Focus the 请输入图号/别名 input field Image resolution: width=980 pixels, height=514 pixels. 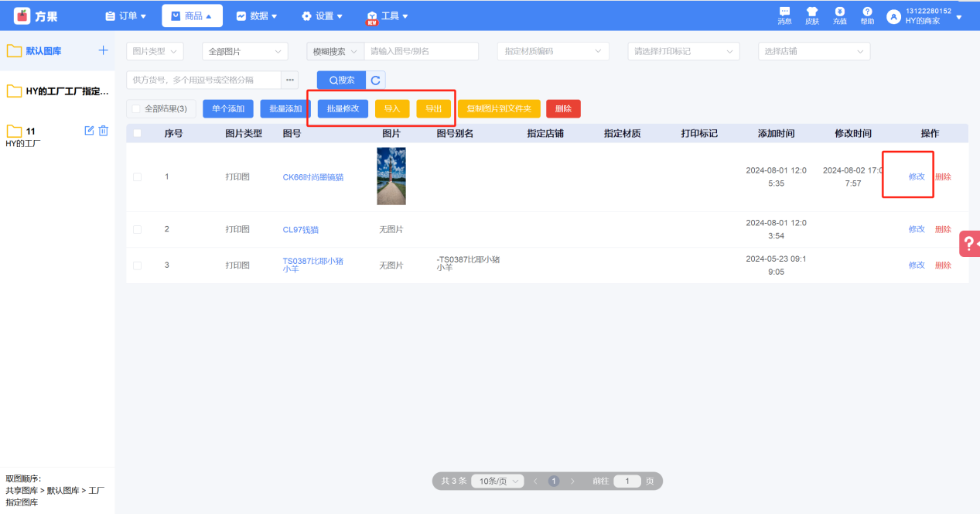click(x=422, y=51)
